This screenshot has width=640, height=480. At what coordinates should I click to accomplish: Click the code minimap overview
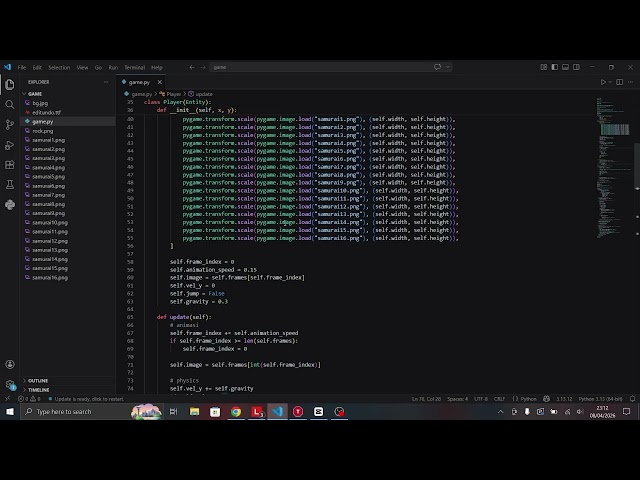pyautogui.click(x=613, y=167)
